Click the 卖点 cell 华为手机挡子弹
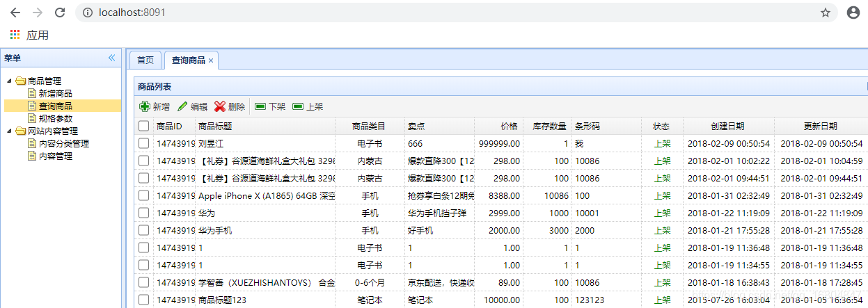Image resolution: width=868 pixels, height=308 pixels. pos(439,213)
